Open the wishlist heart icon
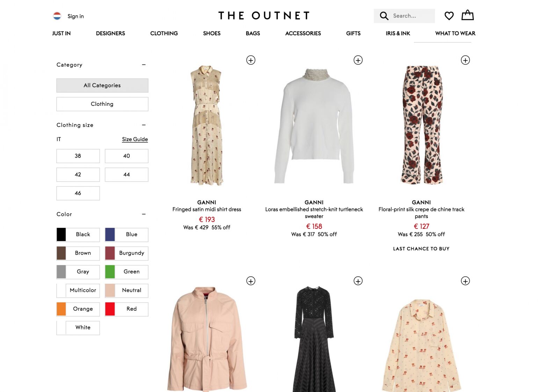 449,16
